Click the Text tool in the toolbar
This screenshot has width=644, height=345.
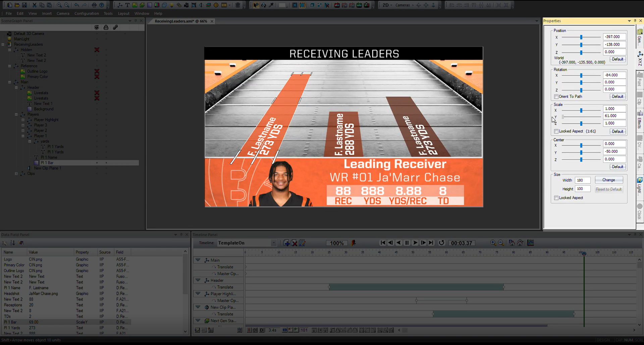(127, 5)
